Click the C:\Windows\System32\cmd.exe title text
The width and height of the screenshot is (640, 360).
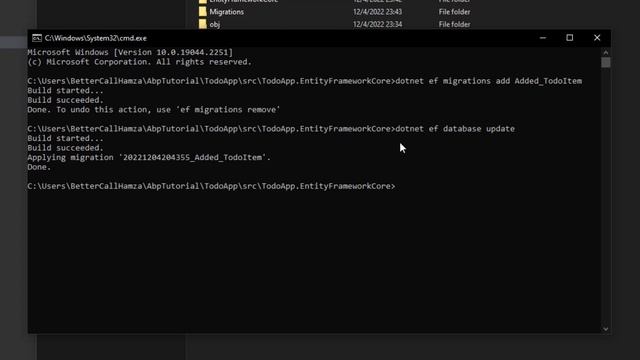[x=96, y=38]
